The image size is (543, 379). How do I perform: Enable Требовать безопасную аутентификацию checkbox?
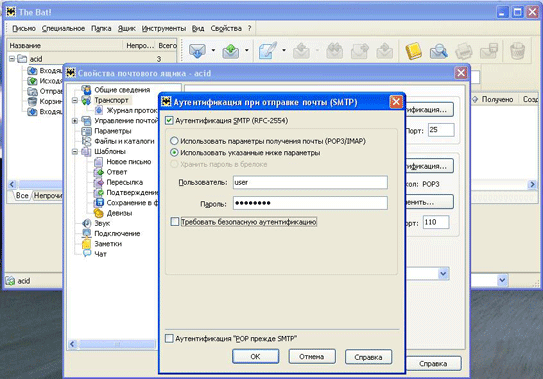tap(175, 222)
